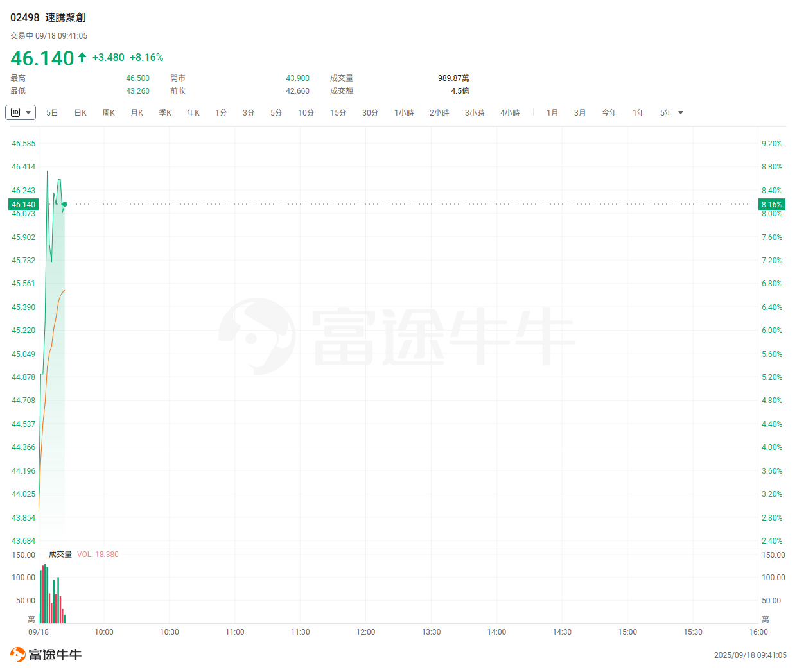Choose the 3分 interval

[249, 113]
